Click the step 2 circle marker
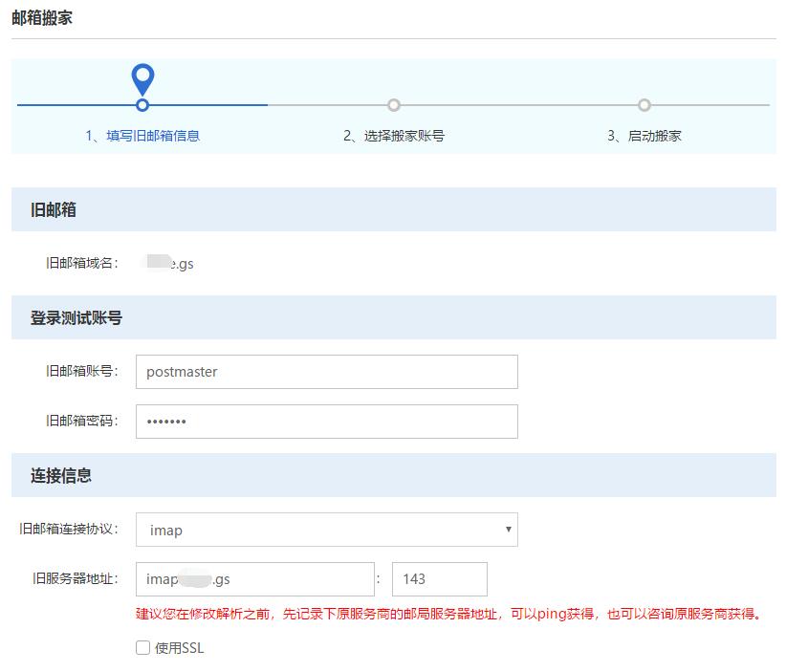The image size is (786, 672). [x=394, y=105]
